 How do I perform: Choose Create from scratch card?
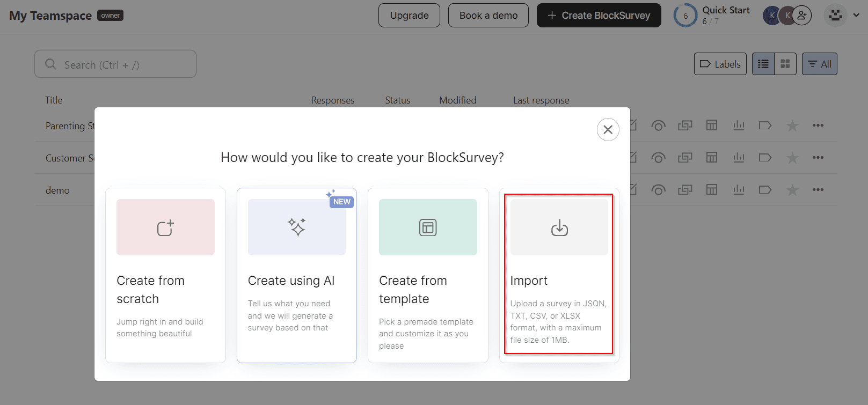pyautogui.click(x=165, y=275)
